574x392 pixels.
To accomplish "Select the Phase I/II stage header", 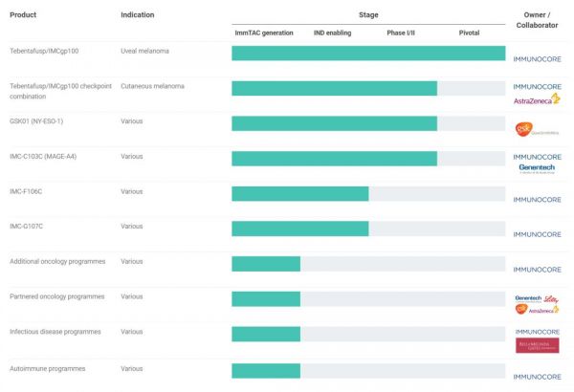I will [x=402, y=33].
